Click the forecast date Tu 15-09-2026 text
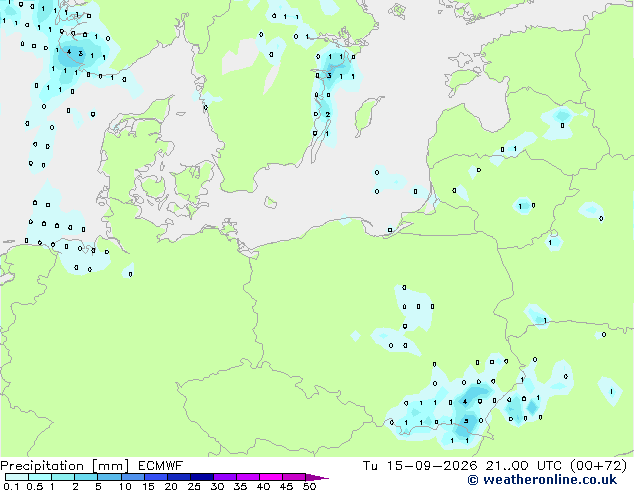The width and height of the screenshot is (634, 490). point(420,466)
